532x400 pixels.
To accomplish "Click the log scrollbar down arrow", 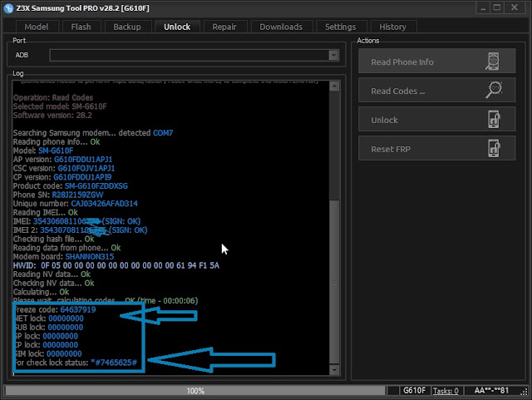I will pyautogui.click(x=334, y=370).
